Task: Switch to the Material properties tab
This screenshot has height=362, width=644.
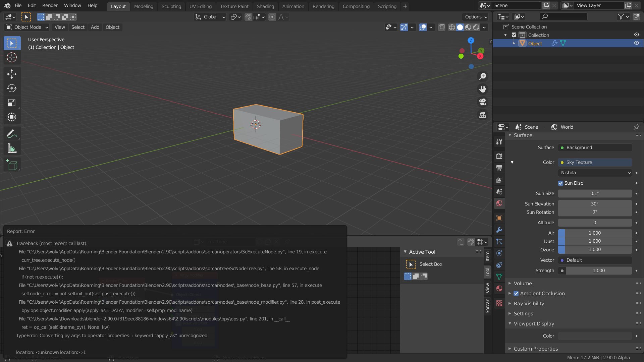Action: [x=499, y=288]
